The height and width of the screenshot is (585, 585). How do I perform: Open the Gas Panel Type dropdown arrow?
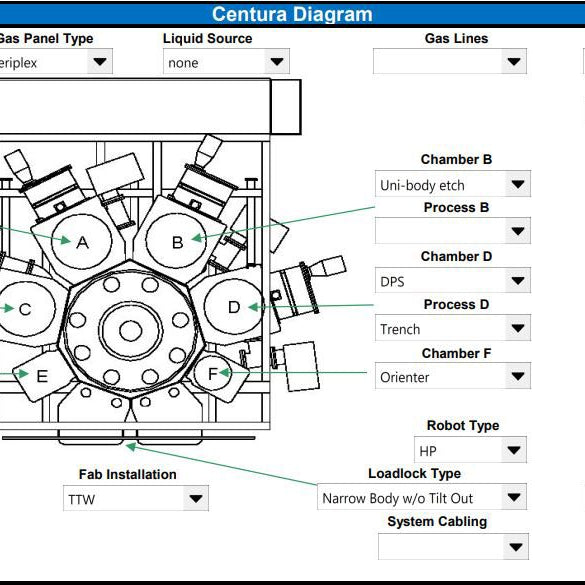[100, 61]
